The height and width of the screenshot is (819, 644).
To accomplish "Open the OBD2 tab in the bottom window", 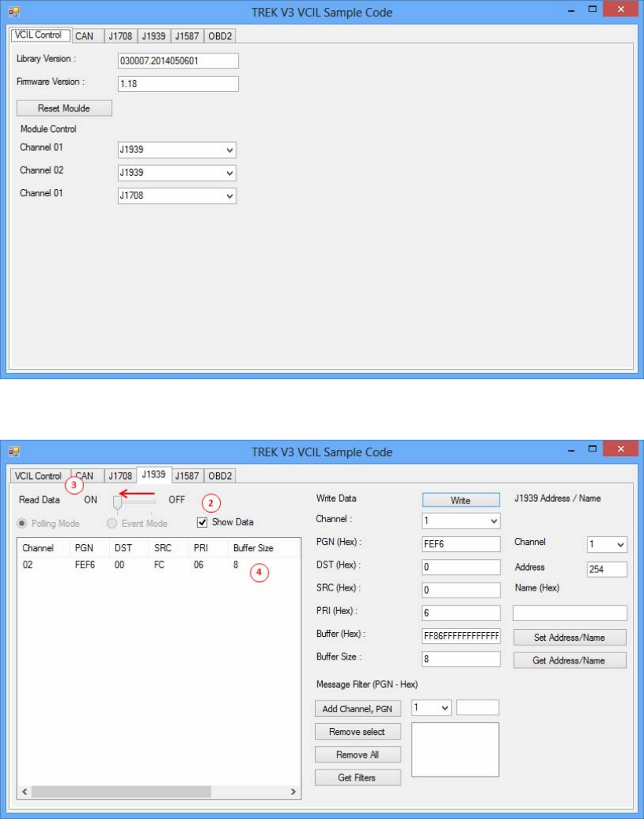I will click(x=220, y=476).
